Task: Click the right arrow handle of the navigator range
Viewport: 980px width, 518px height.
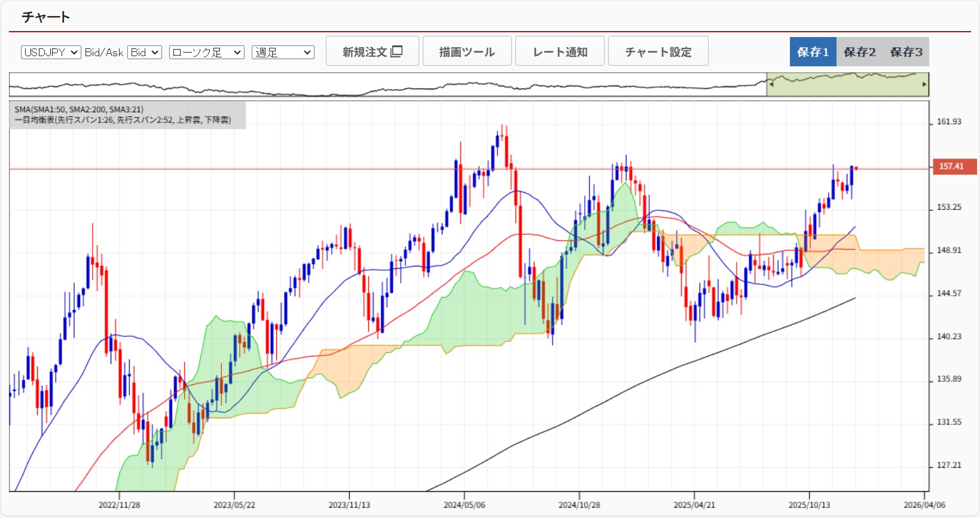Action: 924,84
